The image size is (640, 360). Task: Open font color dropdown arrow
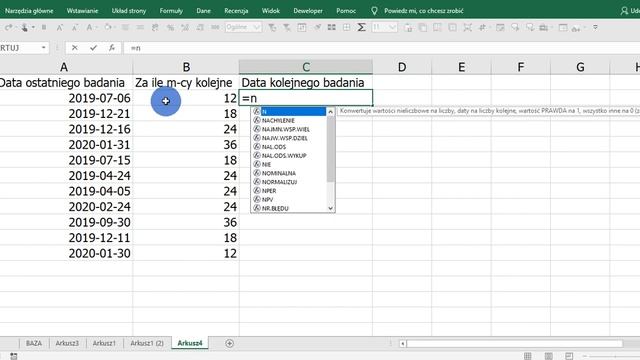(x=96, y=27)
